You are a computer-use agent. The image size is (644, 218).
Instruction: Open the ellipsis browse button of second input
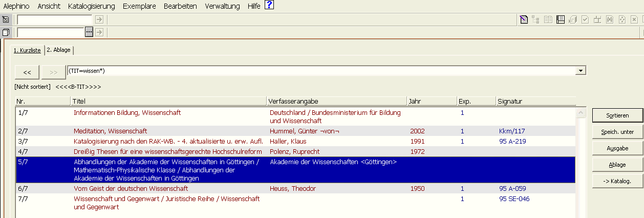pyautogui.click(x=89, y=32)
